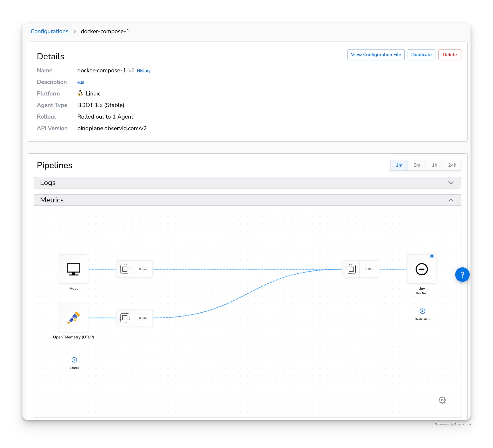
Task: Switch to the 24h time range
Action: [452, 165]
